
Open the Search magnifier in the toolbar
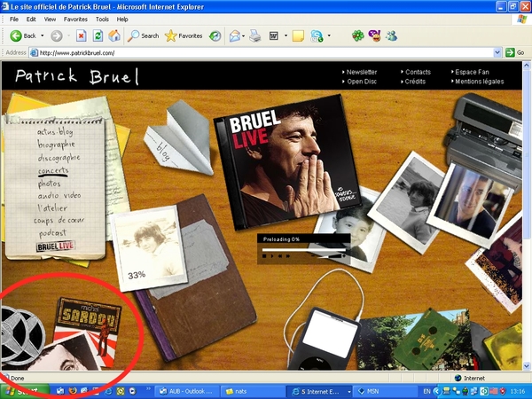pos(143,35)
